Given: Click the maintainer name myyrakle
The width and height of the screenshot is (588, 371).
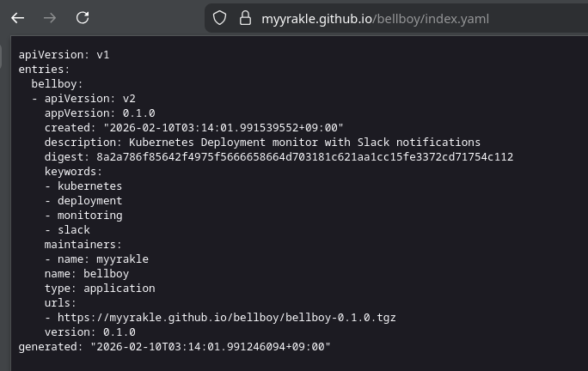Looking at the screenshot, I should 122,258.
